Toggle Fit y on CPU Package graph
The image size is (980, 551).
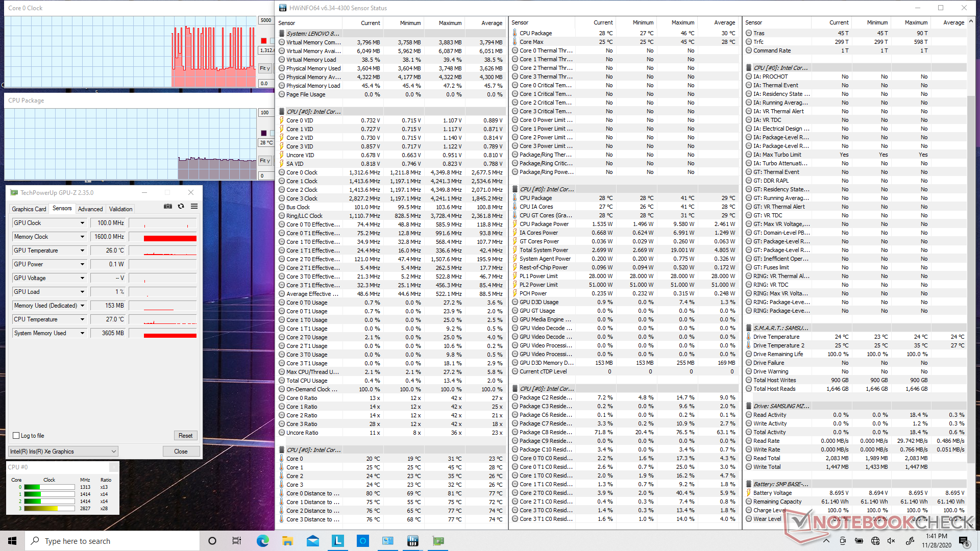(x=265, y=161)
